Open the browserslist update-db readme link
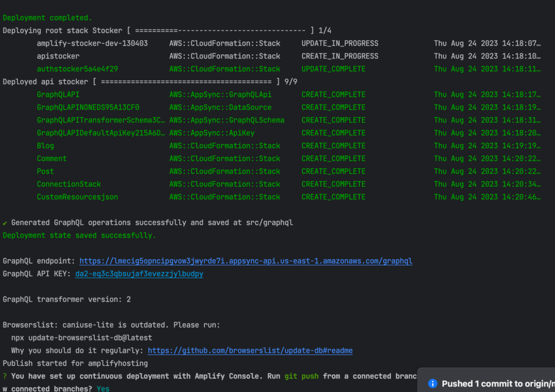Image resolution: width=555 pixels, height=392 pixels. click(x=250, y=350)
